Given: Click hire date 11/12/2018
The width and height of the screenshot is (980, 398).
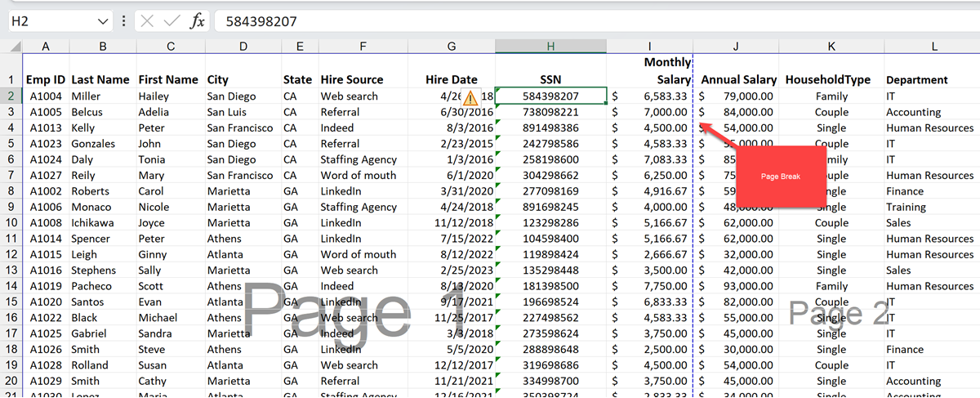Looking at the screenshot, I should point(463,222).
